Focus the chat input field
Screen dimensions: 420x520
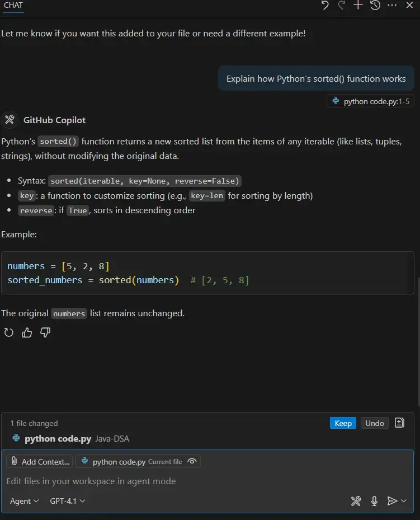tap(207, 481)
